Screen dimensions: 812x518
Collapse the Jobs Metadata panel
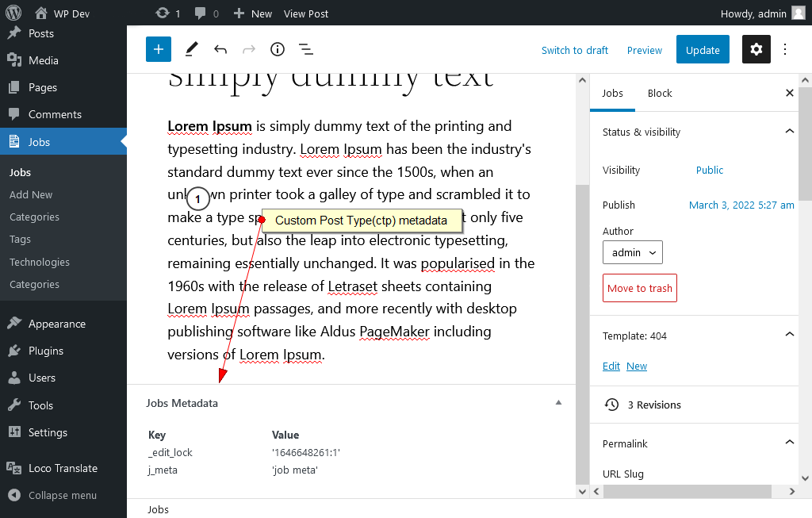pyautogui.click(x=558, y=403)
